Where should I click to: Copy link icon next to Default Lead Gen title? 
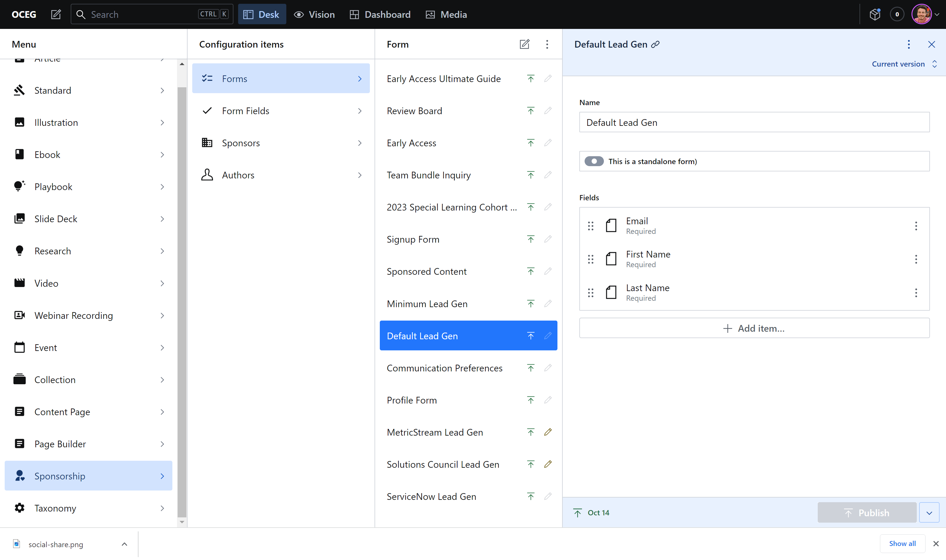(x=656, y=44)
